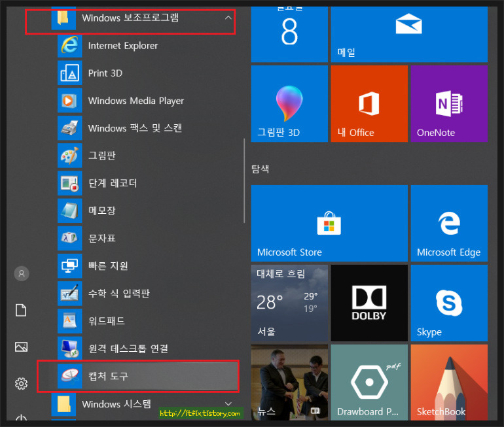Open the 메일 mail tile

pyautogui.click(x=409, y=35)
